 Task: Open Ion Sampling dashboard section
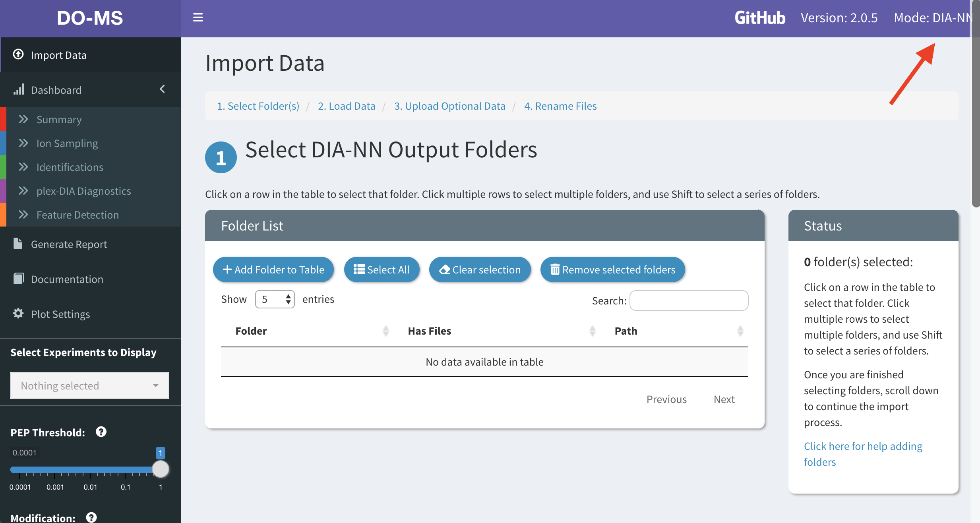tap(91, 143)
